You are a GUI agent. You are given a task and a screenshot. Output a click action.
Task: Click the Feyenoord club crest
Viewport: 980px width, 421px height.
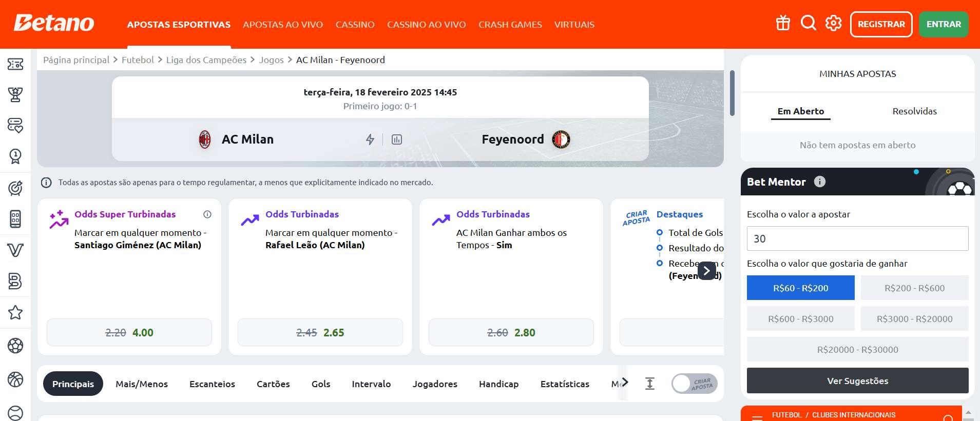click(561, 139)
